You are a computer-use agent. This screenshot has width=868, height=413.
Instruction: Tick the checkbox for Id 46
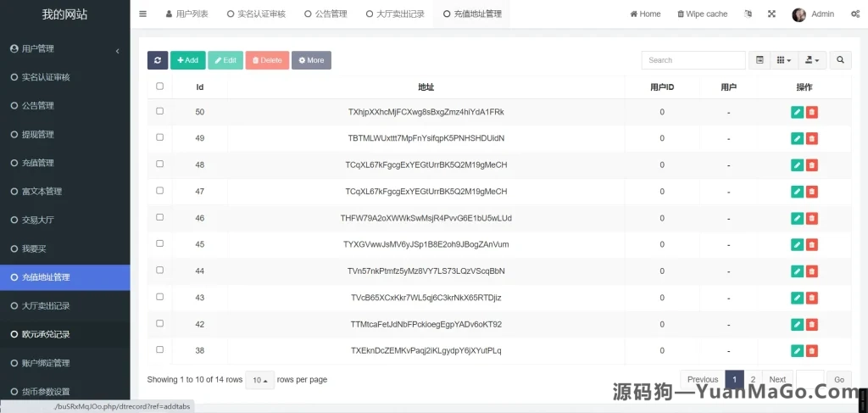click(x=160, y=217)
